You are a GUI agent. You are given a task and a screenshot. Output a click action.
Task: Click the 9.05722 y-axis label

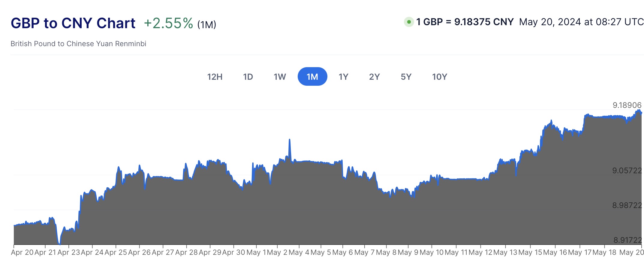coord(627,171)
